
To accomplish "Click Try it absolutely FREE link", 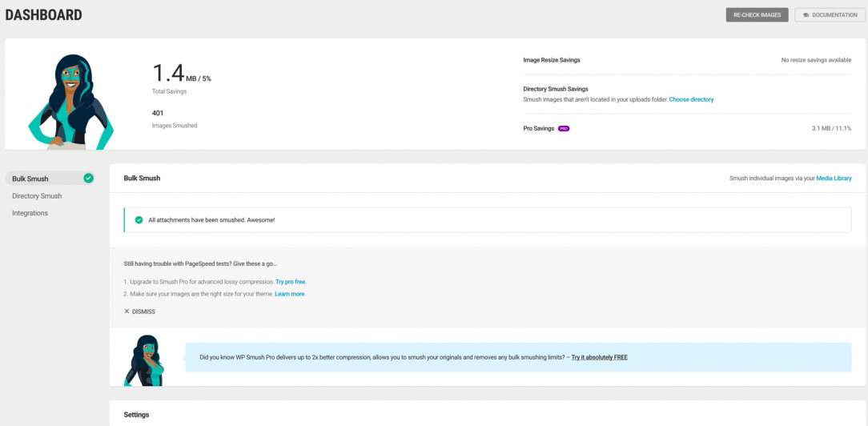I will (600, 357).
